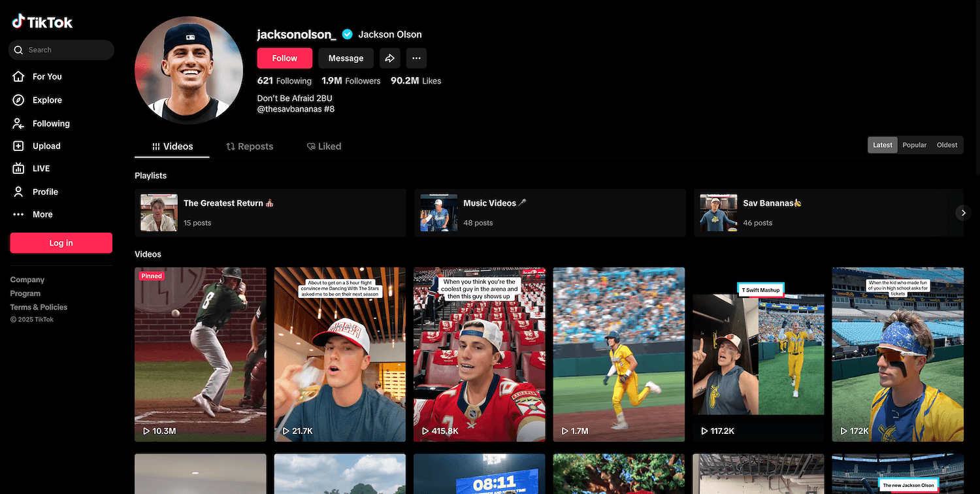Sort videos by Oldest
980x494 pixels.
pos(947,145)
